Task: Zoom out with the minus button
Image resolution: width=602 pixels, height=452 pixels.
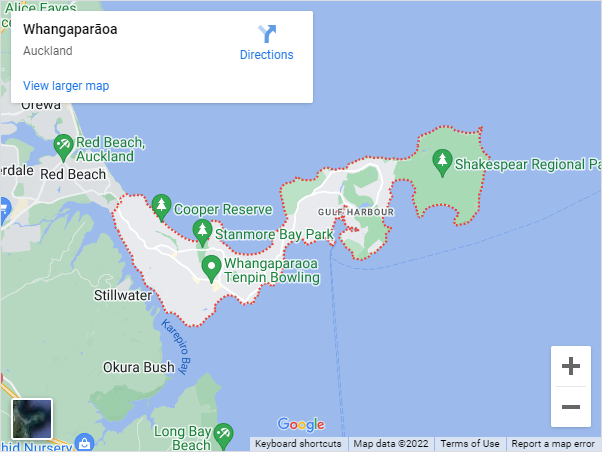Action: point(571,407)
